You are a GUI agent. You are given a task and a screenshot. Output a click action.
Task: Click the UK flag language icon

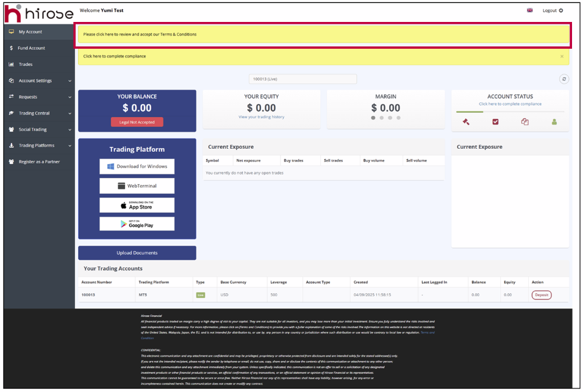529,10
